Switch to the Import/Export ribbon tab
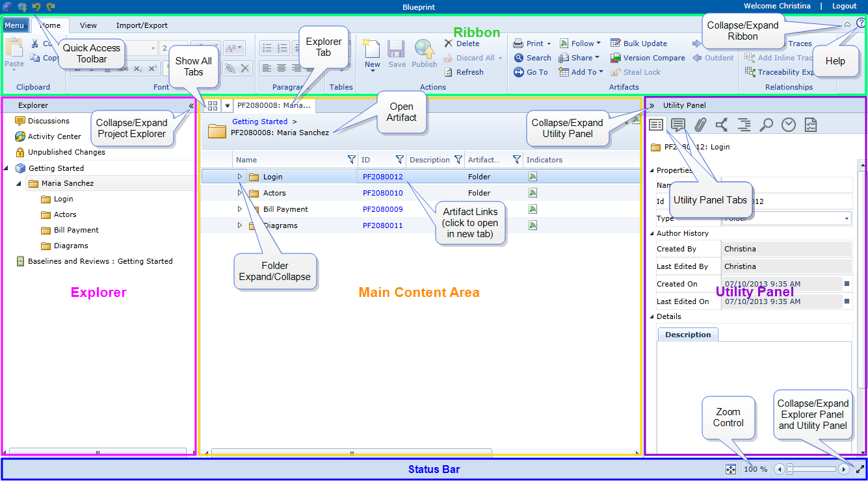 pos(142,25)
